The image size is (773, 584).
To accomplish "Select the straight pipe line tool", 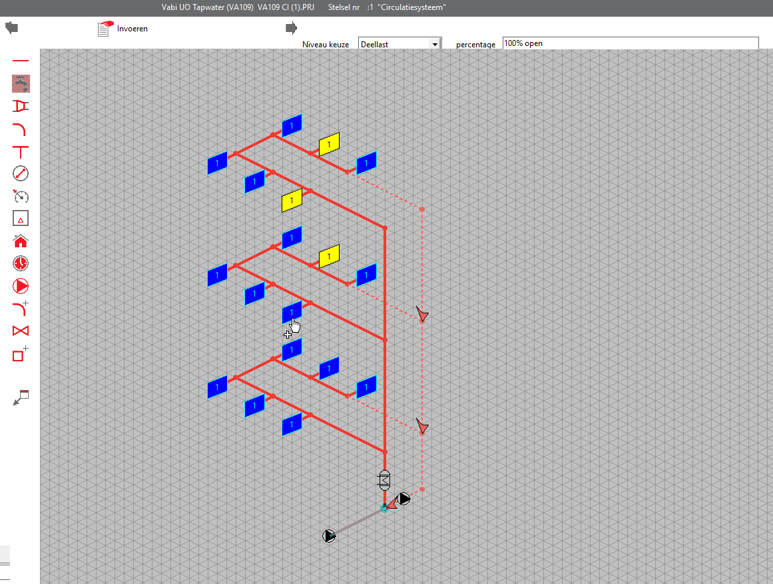I will (21, 61).
